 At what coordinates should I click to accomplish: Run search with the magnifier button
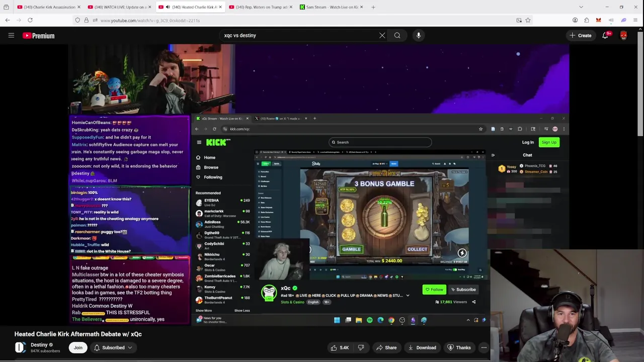(x=397, y=35)
